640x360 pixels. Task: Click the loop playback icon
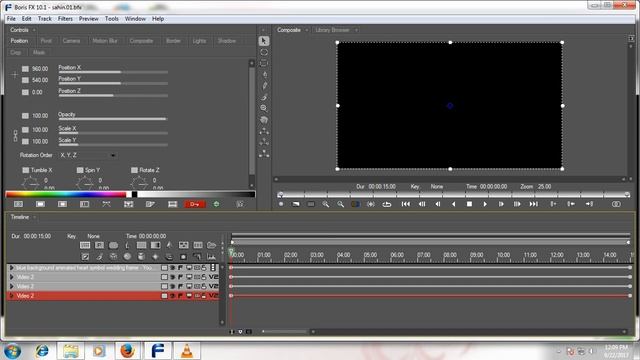[387, 204]
